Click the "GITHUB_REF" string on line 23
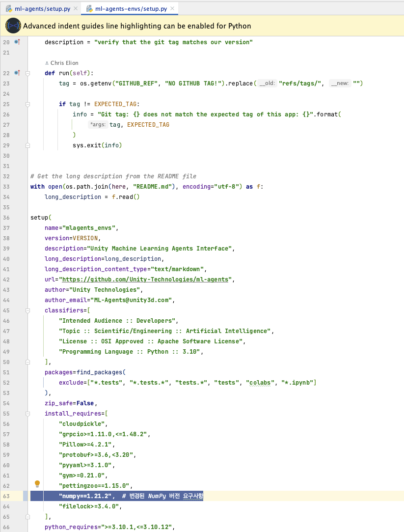Viewport: 404px width, 532px height. [136, 84]
